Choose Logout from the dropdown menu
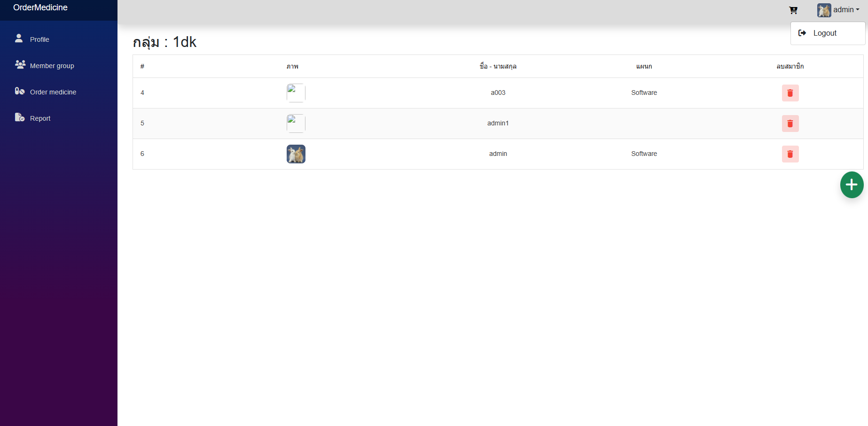Viewport: 868px width, 426px height. click(x=828, y=33)
